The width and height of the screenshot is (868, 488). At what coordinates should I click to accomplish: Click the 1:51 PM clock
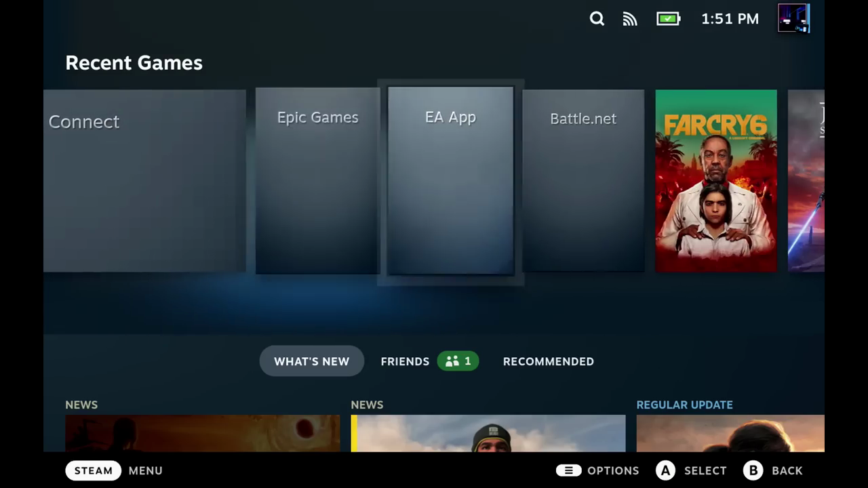pyautogui.click(x=730, y=19)
